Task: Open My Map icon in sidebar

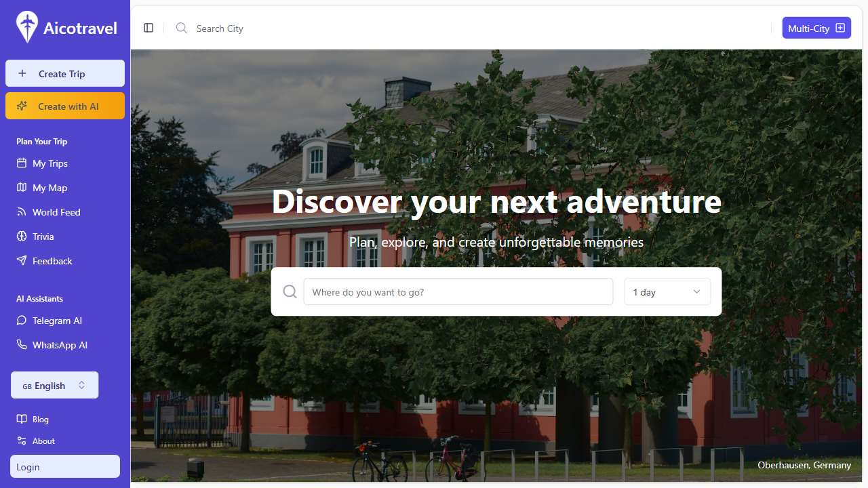Action: (22, 188)
